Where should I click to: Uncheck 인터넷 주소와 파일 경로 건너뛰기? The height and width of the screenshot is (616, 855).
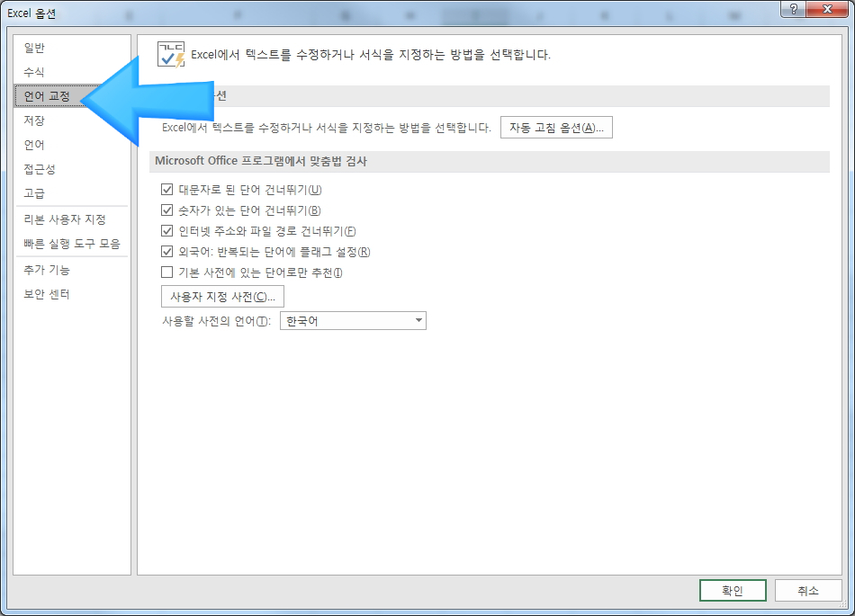[166, 231]
